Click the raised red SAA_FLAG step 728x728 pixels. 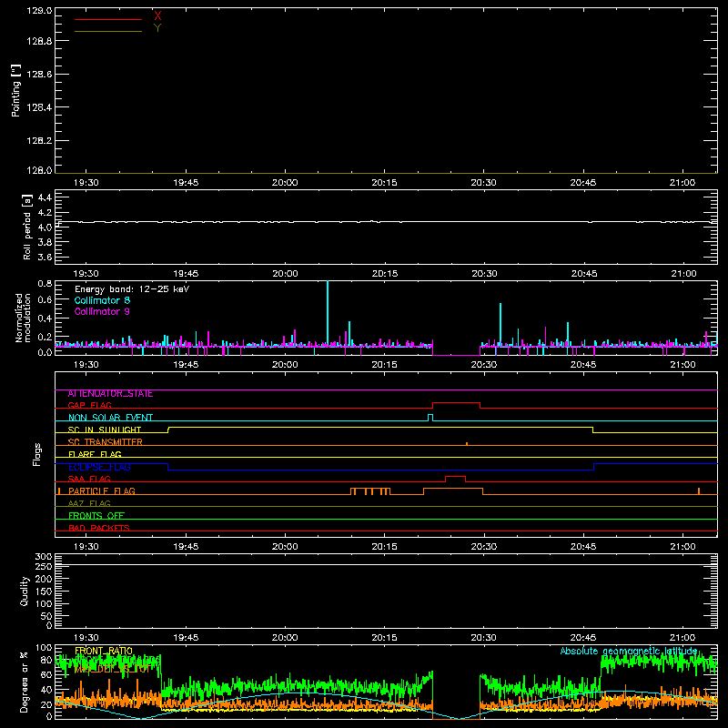tap(456, 477)
